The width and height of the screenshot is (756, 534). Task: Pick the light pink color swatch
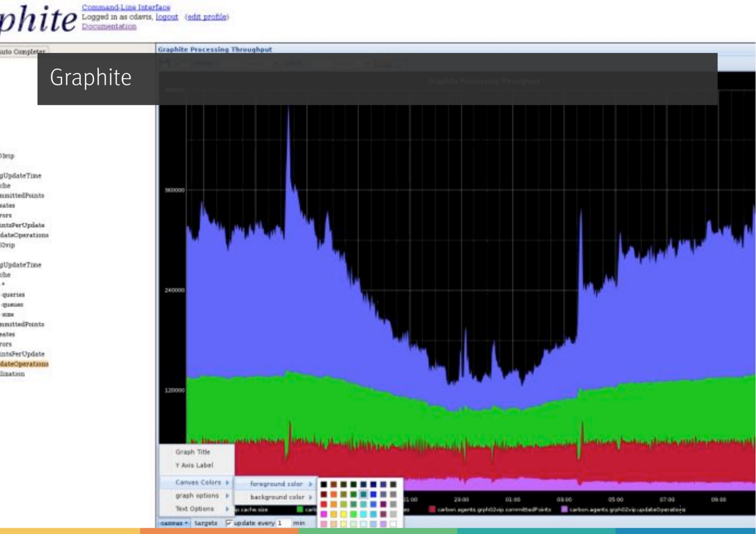coord(324,524)
